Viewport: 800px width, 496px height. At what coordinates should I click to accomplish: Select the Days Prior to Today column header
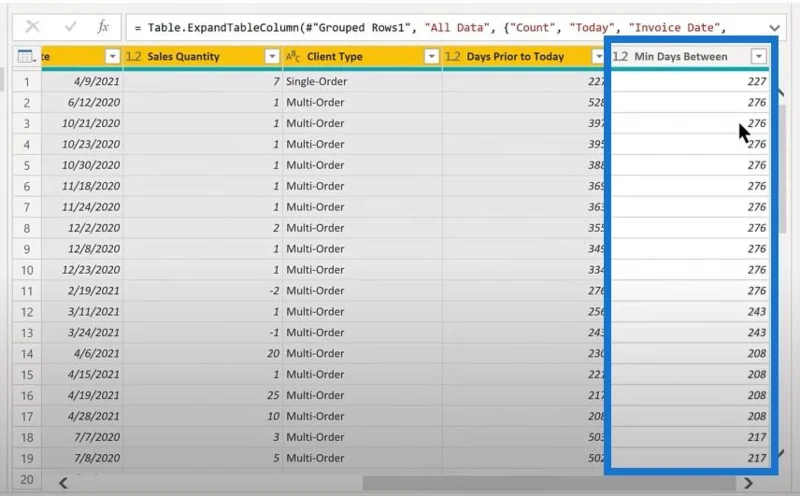(x=515, y=57)
